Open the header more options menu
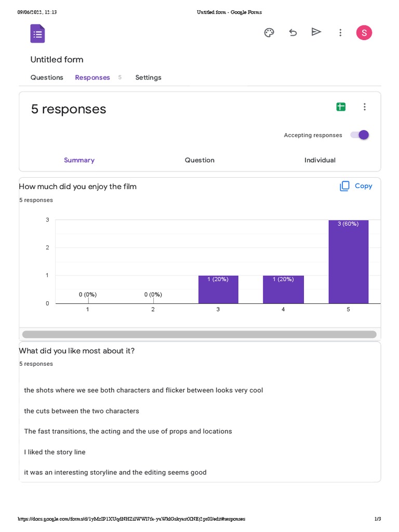 click(x=340, y=33)
